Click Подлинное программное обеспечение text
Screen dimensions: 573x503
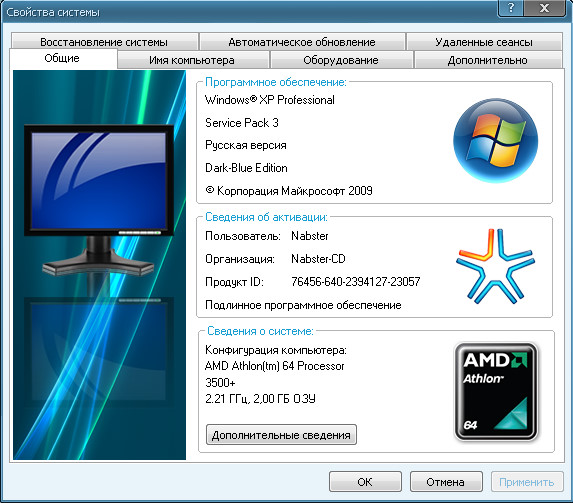pyautogui.click(x=303, y=305)
